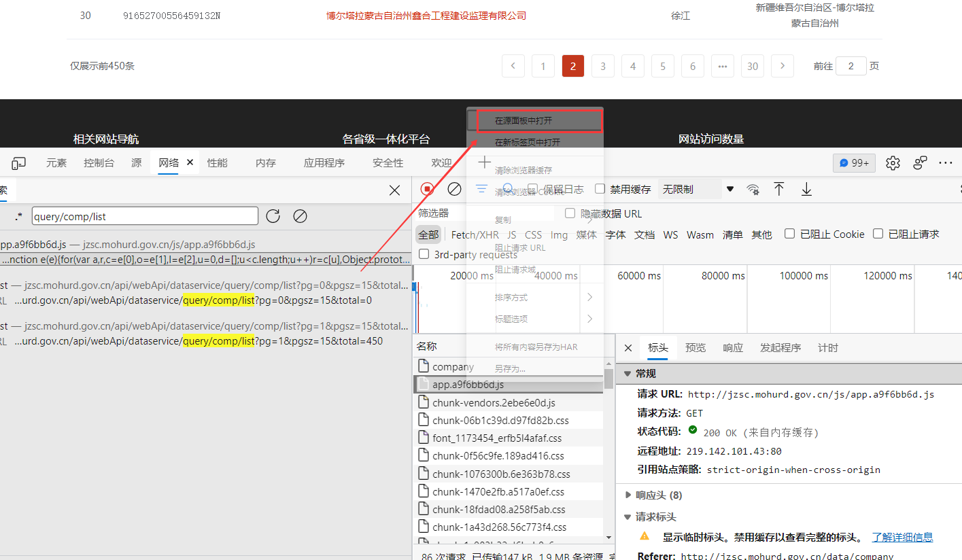Screen dimensions: 962x560
Task: Select the company request row
Action: pyautogui.click(x=508, y=367)
